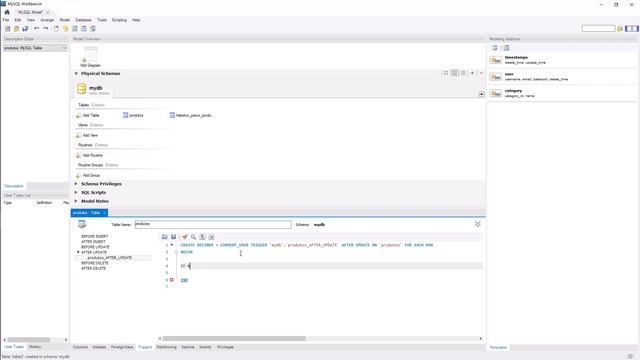Toggle word wrap icon in trigger editor
The image size is (640, 360).
(x=211, y=237)
